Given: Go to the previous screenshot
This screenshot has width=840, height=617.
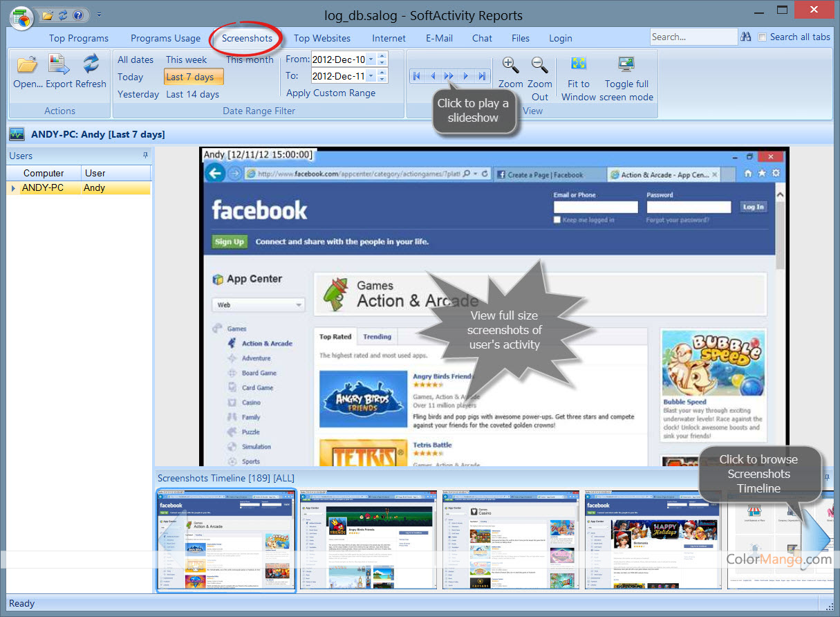Looking at the screenshot, I should point(433,76).
